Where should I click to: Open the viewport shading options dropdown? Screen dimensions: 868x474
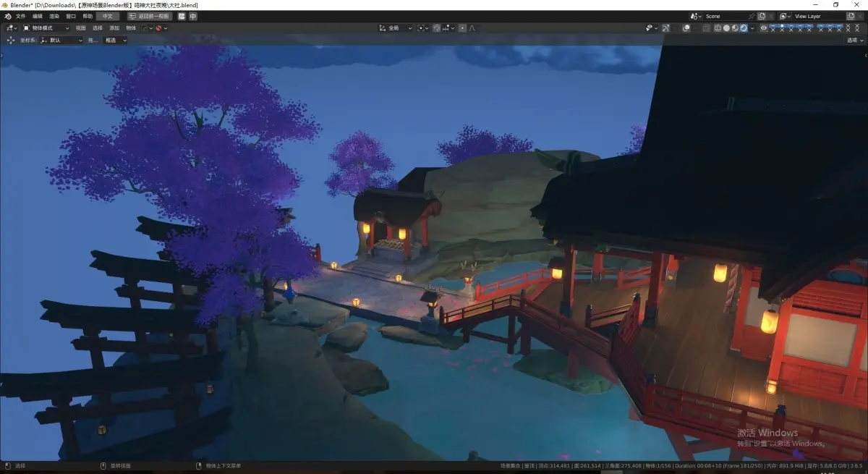[x=752, y=28]
